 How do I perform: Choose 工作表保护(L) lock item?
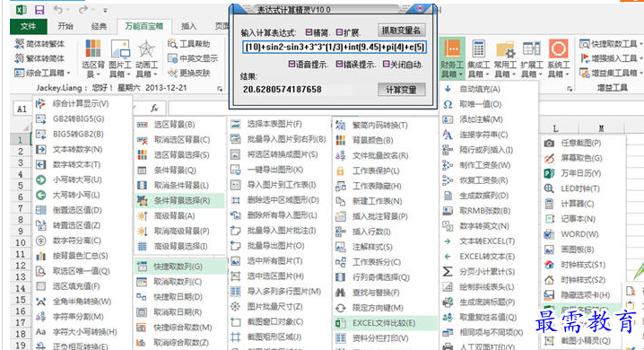click(368, 171)
